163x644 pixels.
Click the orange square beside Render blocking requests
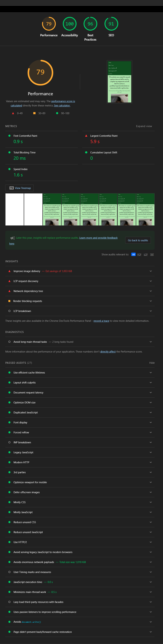pyautogui.click(x=9, y=301)
